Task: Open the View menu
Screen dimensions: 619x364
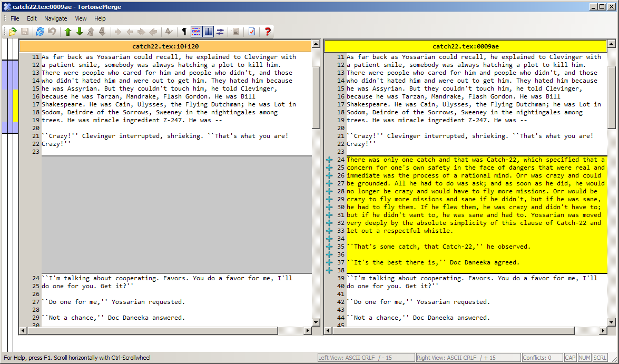Action: pyautogui.click(x=81, y=18)
